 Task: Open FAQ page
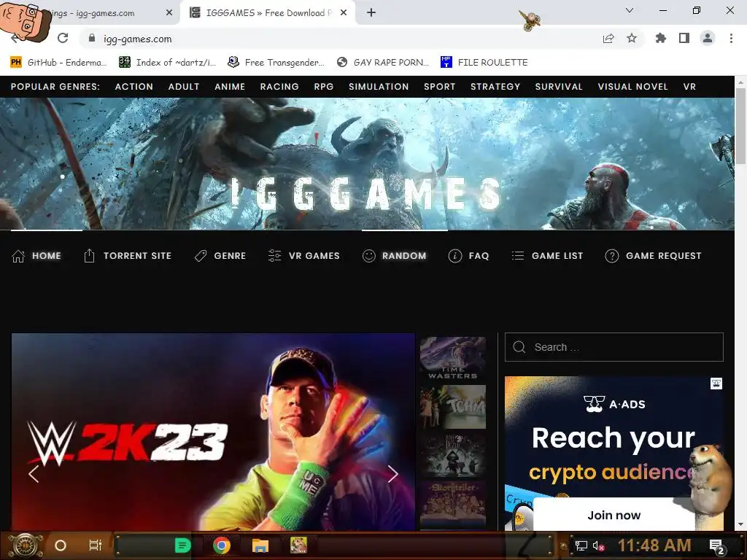(x=469, y=256)
